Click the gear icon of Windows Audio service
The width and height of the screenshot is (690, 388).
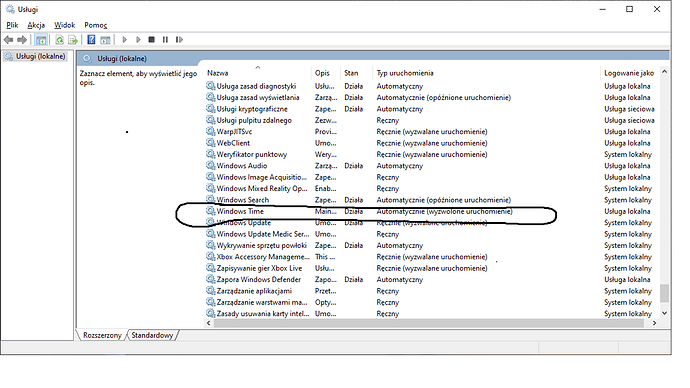[x=210, y=165]
